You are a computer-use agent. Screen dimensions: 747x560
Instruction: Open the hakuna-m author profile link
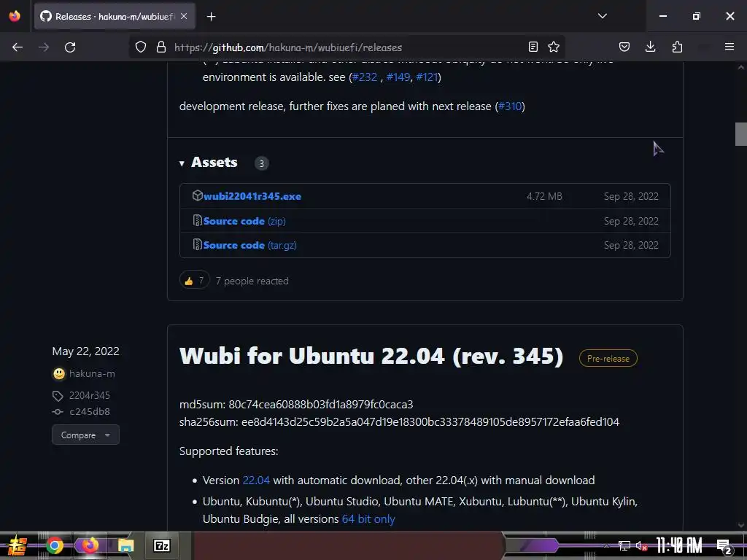(x=92, y=374)
